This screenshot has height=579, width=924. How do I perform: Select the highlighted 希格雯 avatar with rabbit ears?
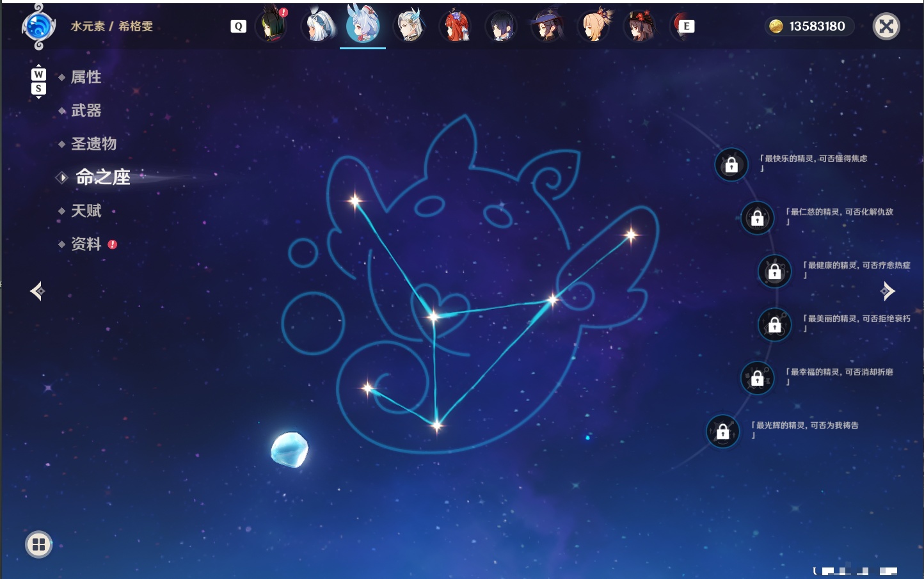point(363,24)
